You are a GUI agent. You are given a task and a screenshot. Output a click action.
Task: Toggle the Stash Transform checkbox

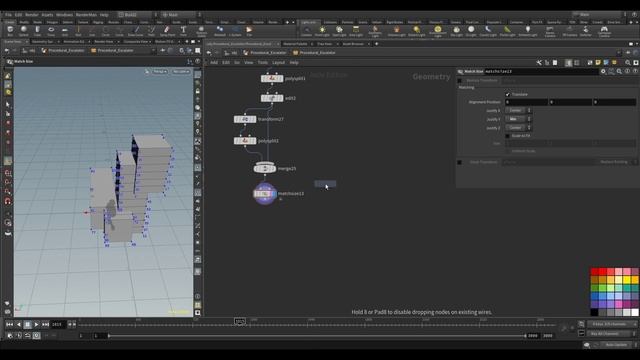(x=460, y=162)
